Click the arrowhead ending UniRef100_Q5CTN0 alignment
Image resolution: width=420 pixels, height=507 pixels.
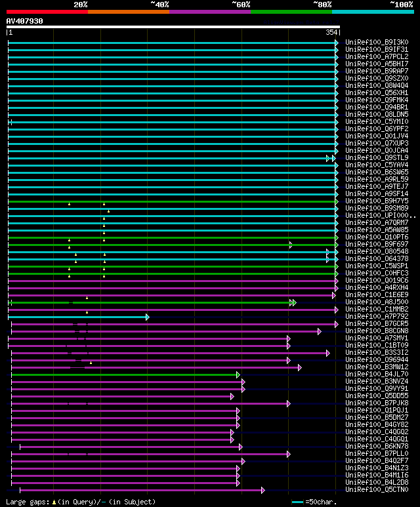pyautogui.click(x=263, y=490)
